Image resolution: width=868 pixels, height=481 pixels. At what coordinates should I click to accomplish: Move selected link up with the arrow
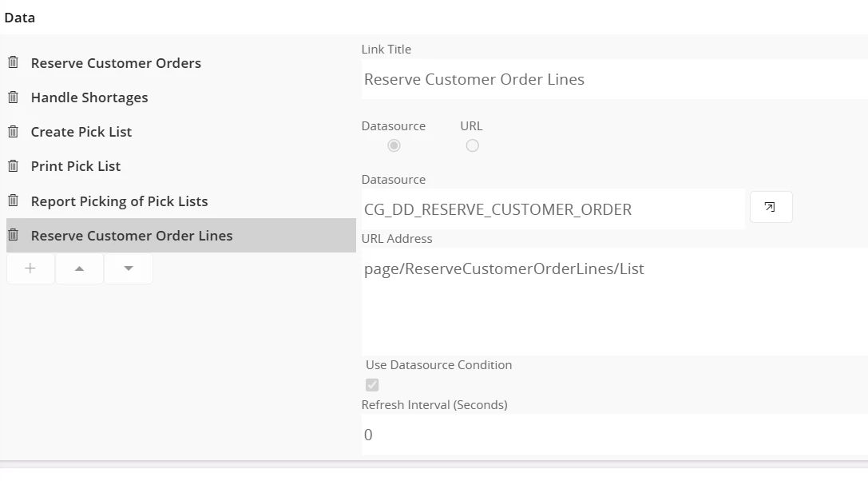click(x=79, y=268)
